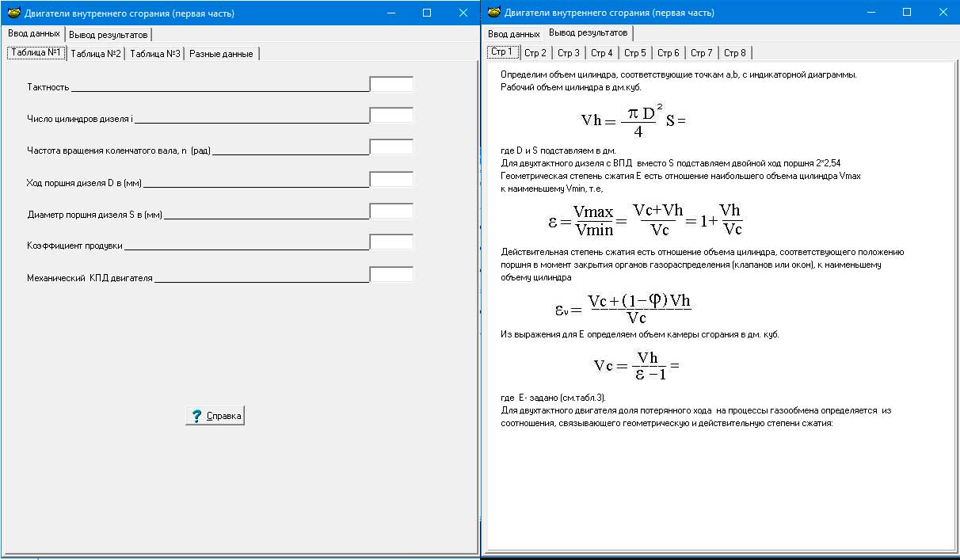The height and width of the screenshot is (560, 960).
Task: Switch to Ввод данных tab in left window
Action: tap(33, 34)
